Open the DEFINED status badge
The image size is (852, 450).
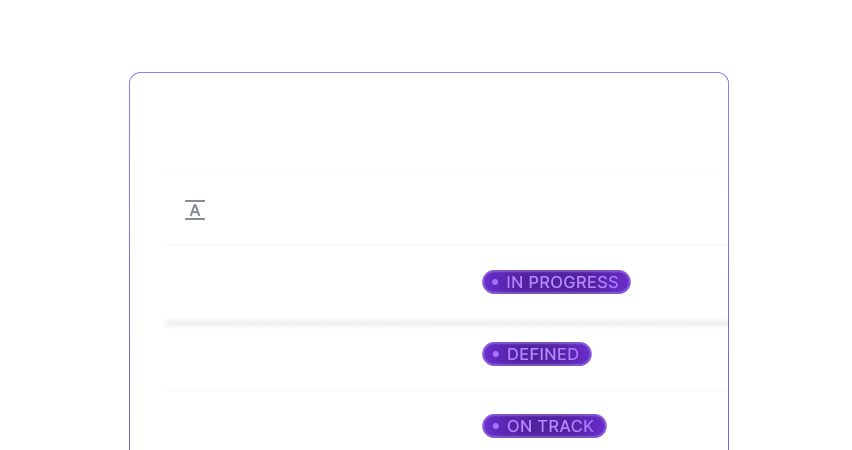point(538,354)
